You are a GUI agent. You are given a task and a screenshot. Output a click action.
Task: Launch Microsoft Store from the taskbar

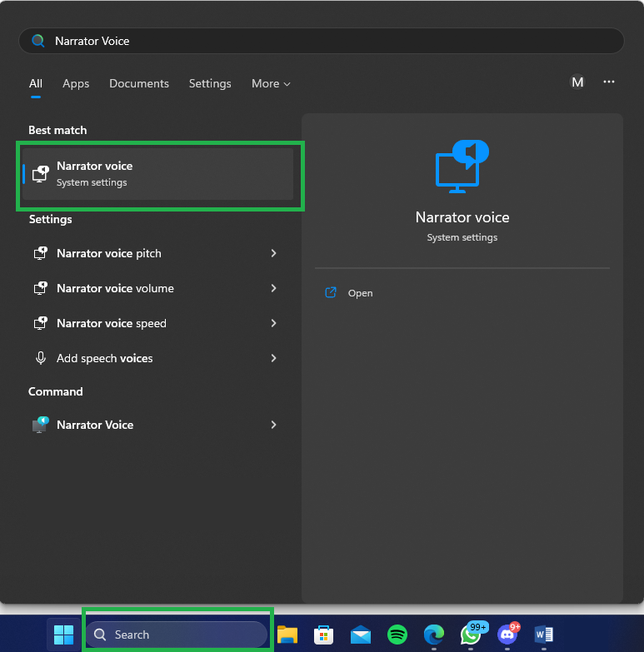324,635
